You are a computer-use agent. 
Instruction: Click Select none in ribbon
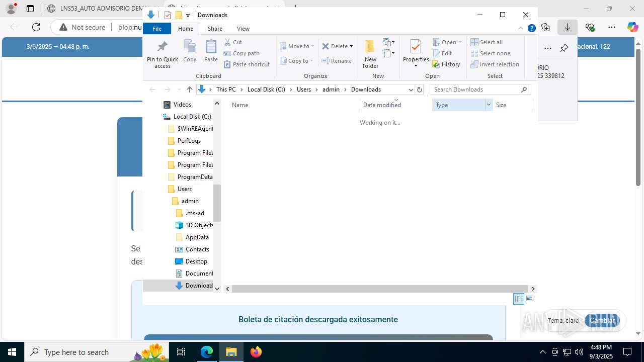[491, 53]
